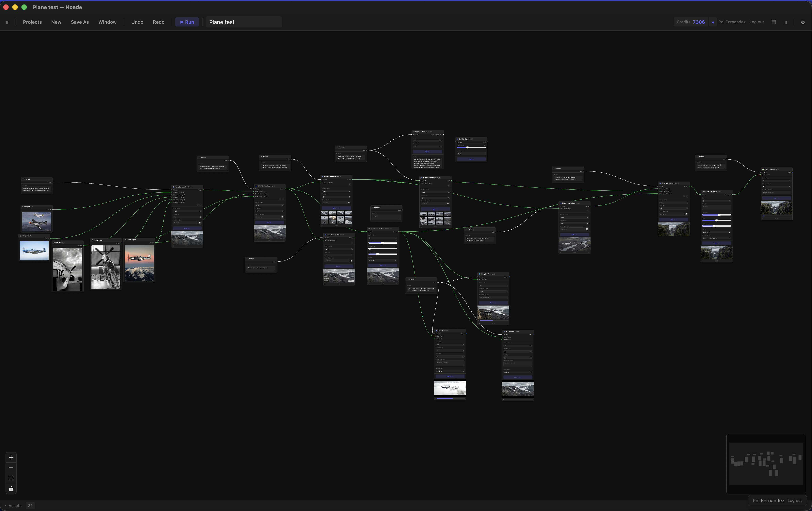Expand the Assets panel at the bottom

click(x=14, y=506)
